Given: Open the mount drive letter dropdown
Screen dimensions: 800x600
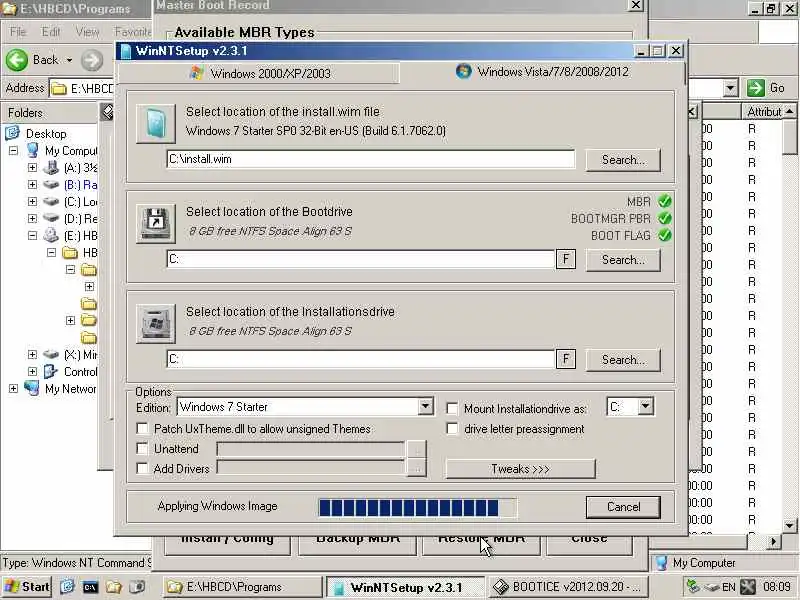Looking at the screenshot, I should click(x=645, y=407).
